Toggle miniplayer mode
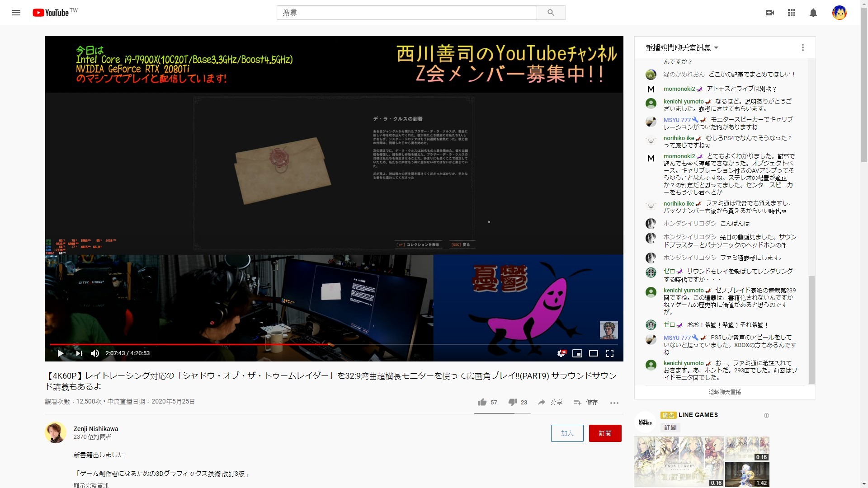This screenshot has width=868, height=488. (577, 353)
